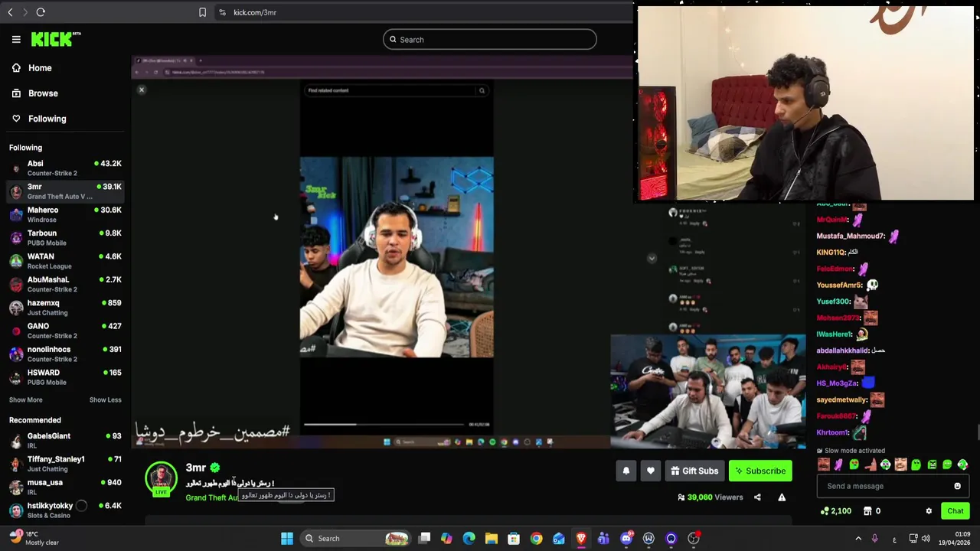
Task: Open AbuMashaL's channel
Action: [x=65, y=284]
